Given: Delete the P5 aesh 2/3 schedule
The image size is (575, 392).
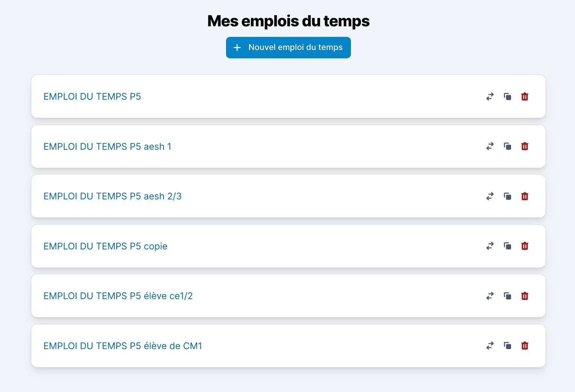Looking at the screenshot, I should (x=525, y=196).
